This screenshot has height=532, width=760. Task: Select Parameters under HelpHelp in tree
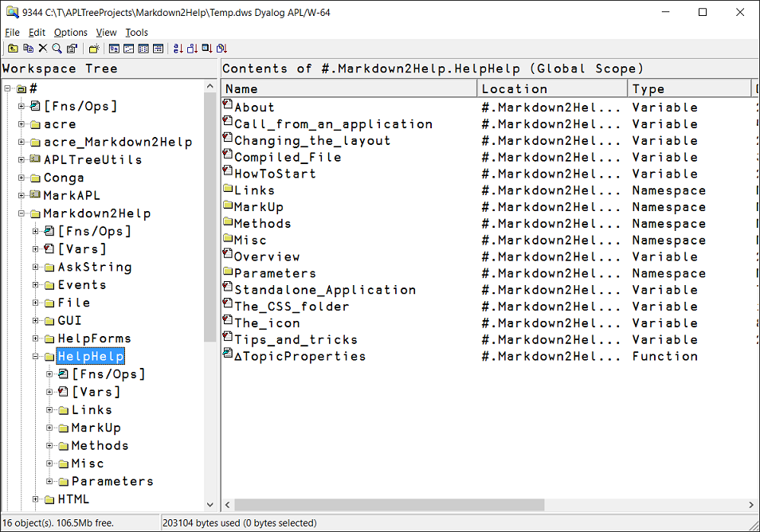pyautogui.click(x=112, y=481)
